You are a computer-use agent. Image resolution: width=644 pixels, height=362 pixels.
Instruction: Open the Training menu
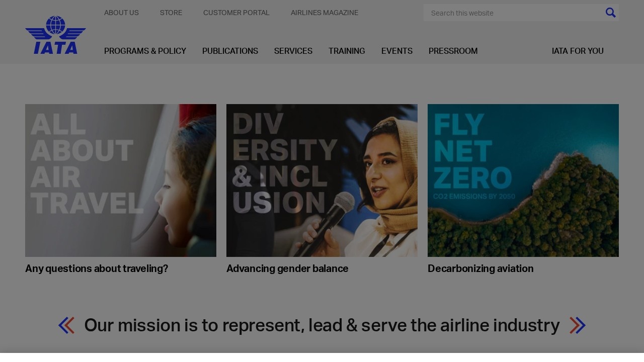pos(347,51)
